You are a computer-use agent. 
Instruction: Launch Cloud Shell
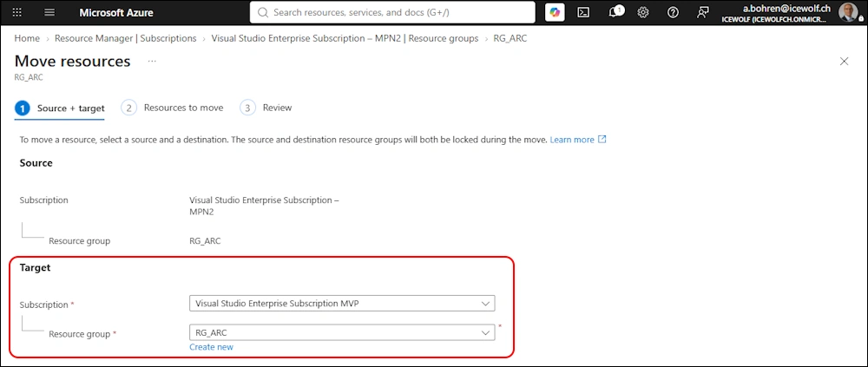(x=583, y=12)
